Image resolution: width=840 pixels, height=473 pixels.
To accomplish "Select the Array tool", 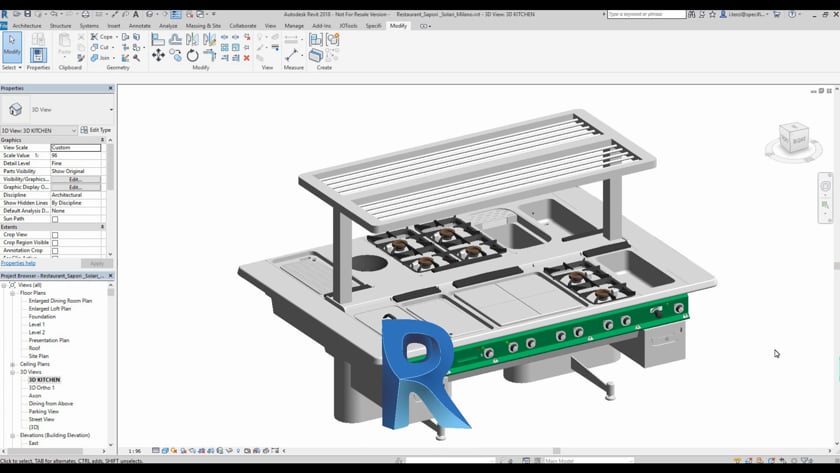I will [224, 48].
